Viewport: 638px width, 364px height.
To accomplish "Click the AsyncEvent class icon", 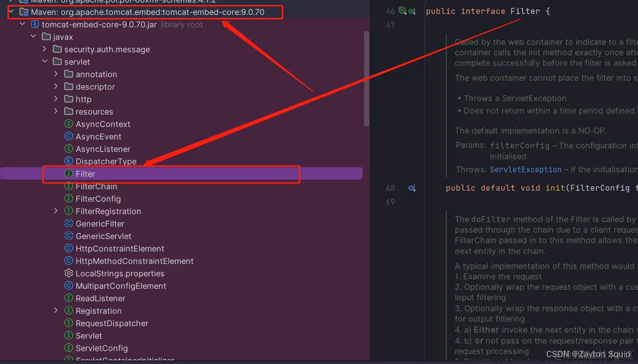I will pyautogui.click(x=69, y=136).
